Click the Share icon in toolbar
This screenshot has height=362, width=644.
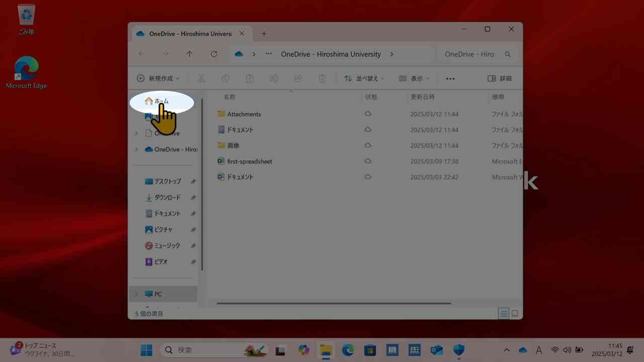[298, 78]
